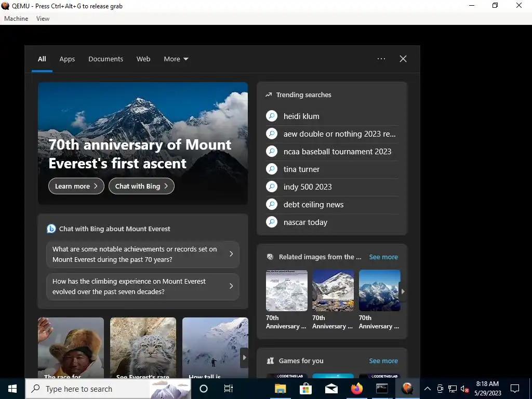The image size is (532, 399).
Task: Launch Firefox from the taskbar
Action: (356, 389)
